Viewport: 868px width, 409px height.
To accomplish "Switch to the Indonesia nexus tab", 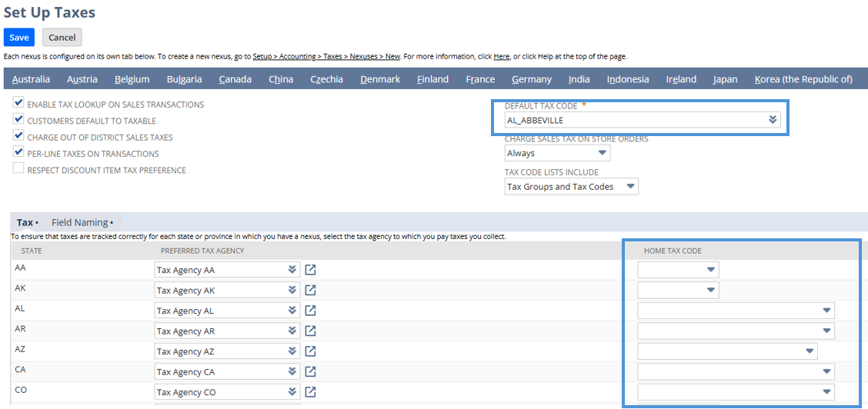I will pyautogui.click(x=628, y=79).
